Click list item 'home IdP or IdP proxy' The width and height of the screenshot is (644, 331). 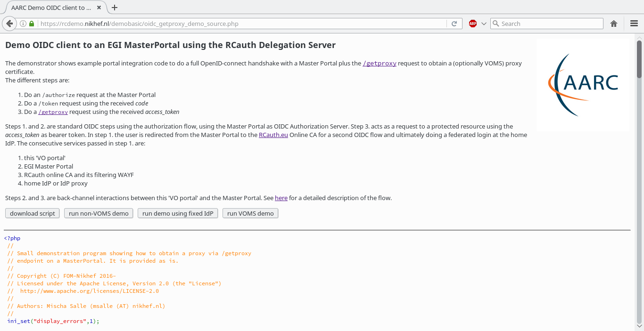(56, 184)
